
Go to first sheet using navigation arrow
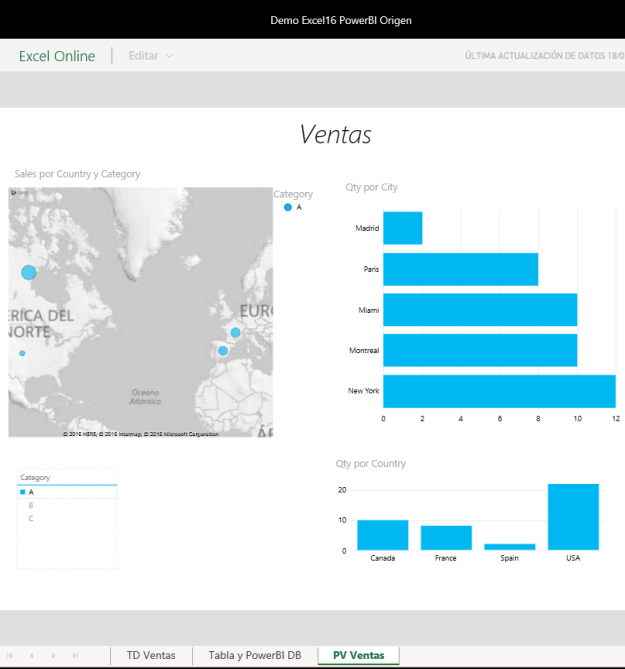(x=13, y=656)
